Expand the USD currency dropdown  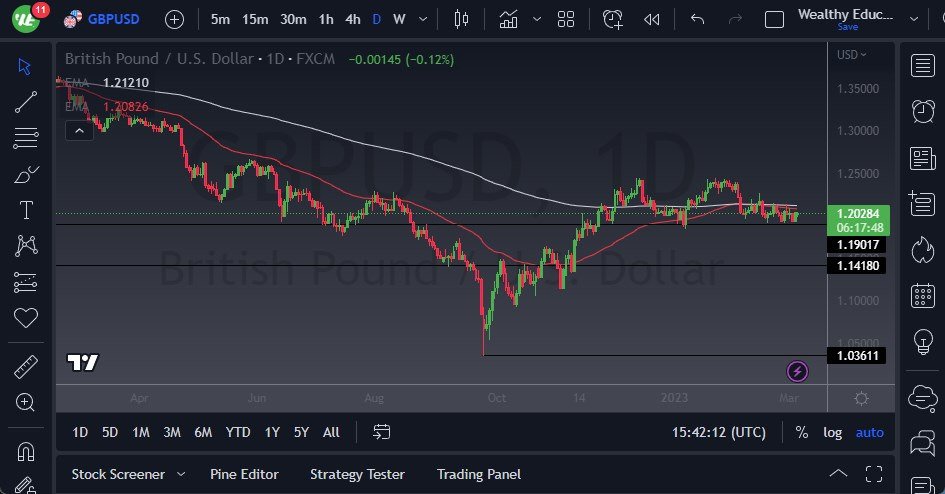(851, 54)
